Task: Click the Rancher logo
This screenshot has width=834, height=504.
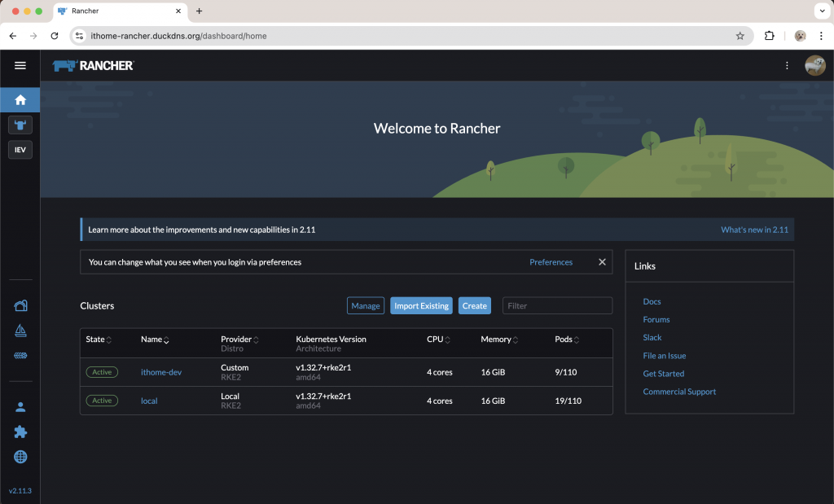Action: [93, 65]
